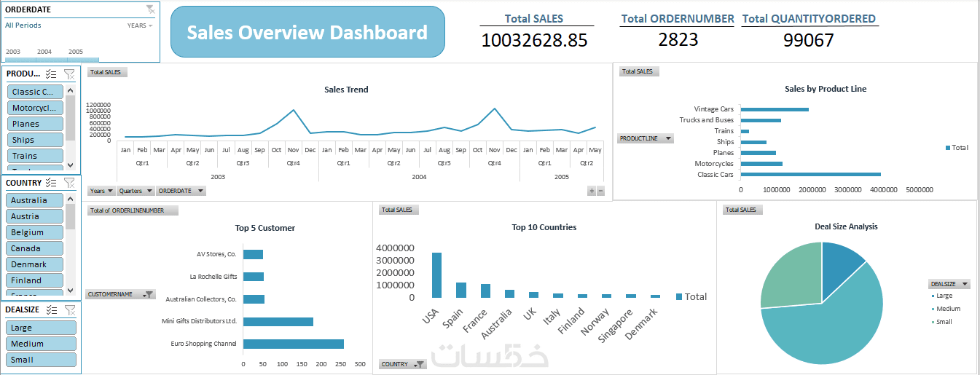Click the Total SALES value 10032628.85
980x375 pixels.
(534, 40)
